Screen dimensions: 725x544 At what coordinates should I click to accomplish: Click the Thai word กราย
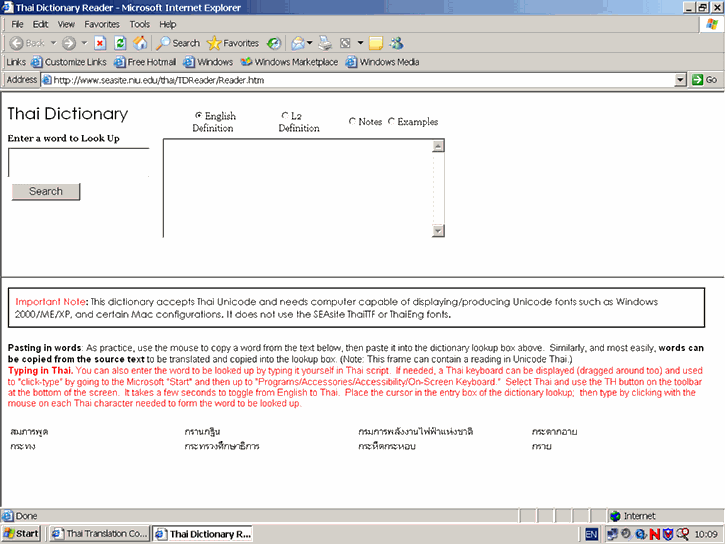pyautogui.click(x=541, y=446)
